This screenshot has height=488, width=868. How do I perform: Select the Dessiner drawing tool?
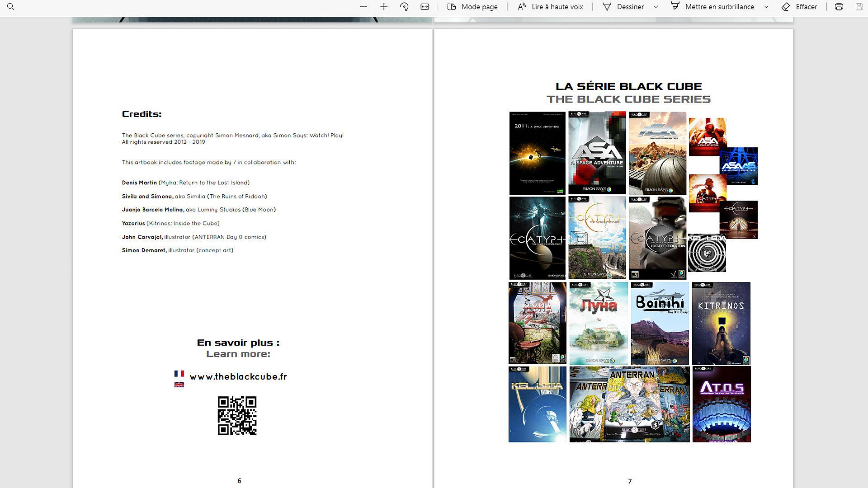click(x=623, y=7)
